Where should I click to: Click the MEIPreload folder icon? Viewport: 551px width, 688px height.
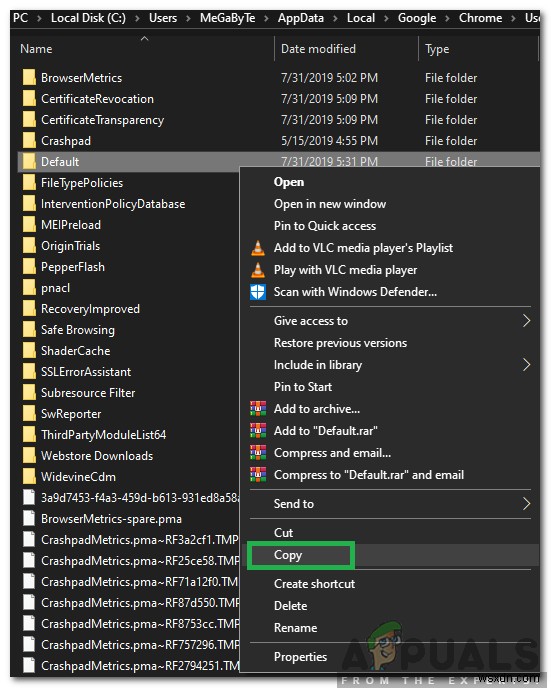point(29,225)
